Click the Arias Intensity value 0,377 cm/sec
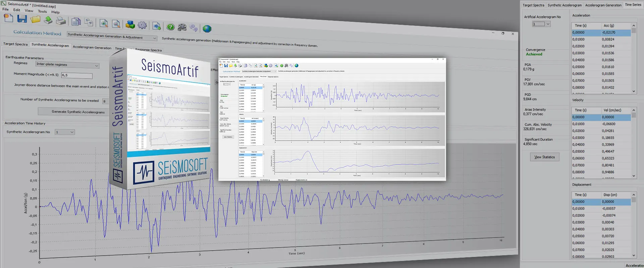The height and width of the screenshot is (268, 644). pos(533,114)
